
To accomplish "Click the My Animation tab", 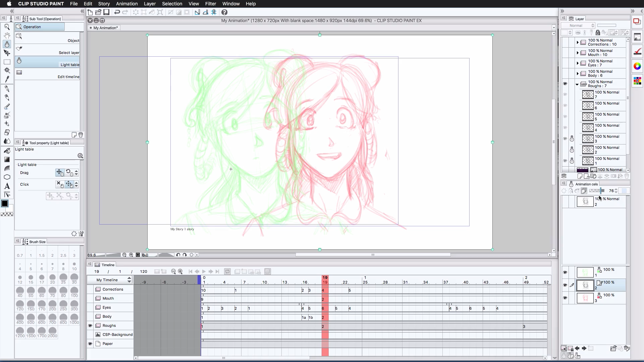I will click(105, 27).
